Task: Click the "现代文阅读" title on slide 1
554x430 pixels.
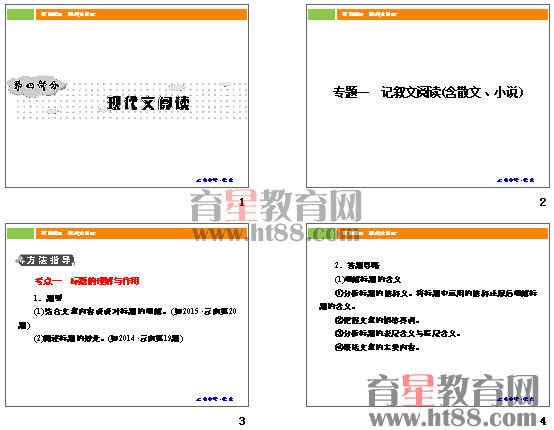Action: click(148, 103)
